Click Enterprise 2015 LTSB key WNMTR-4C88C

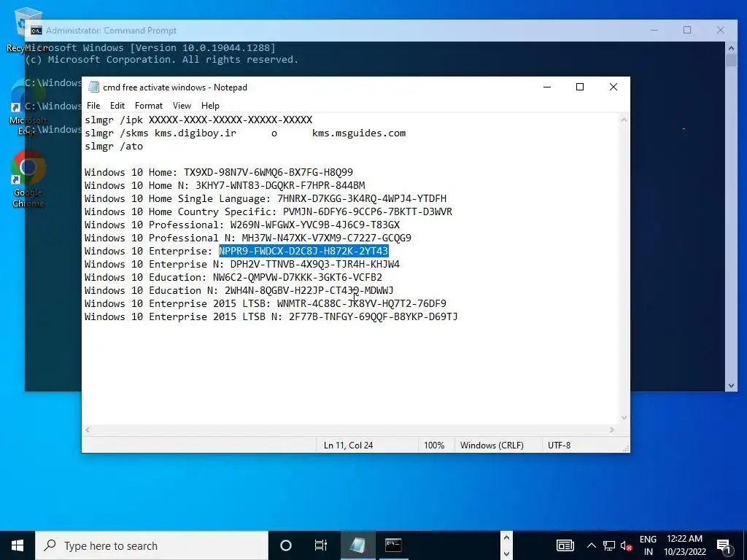[x=362, y=303]
